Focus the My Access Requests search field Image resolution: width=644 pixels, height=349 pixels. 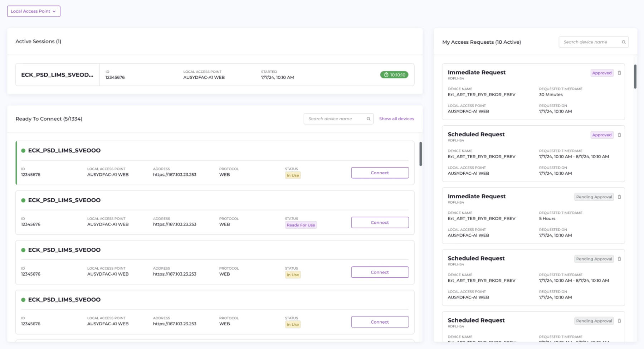(x=590, y=42)
